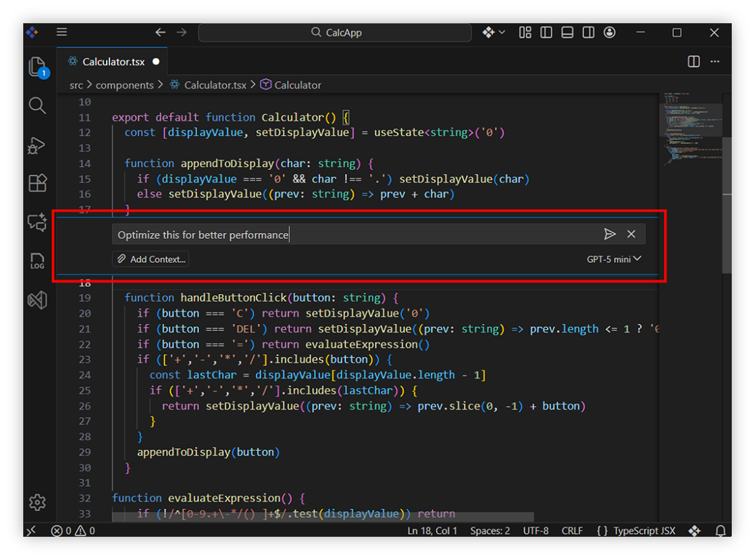Viewport: 755px width, 560px height.
Task: Open the Copilot Chat sidebar icon
Action: [37, 223]
